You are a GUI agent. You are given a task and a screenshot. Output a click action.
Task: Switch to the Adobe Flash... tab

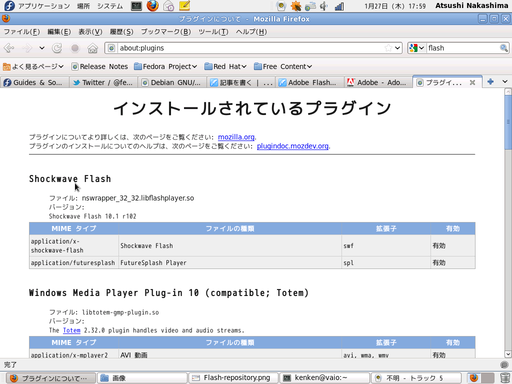pos(310,82)
